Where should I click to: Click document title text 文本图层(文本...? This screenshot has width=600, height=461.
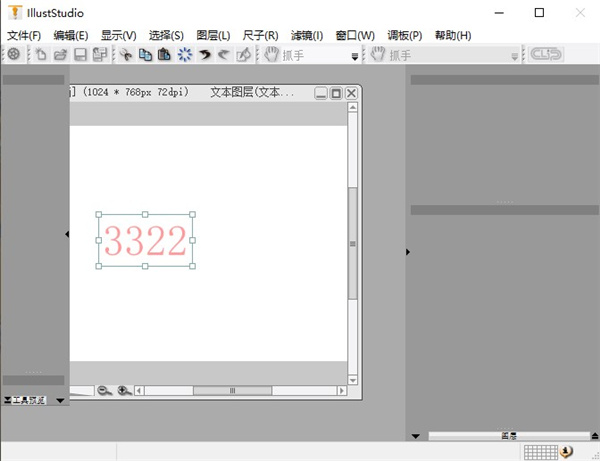(252, 92)
